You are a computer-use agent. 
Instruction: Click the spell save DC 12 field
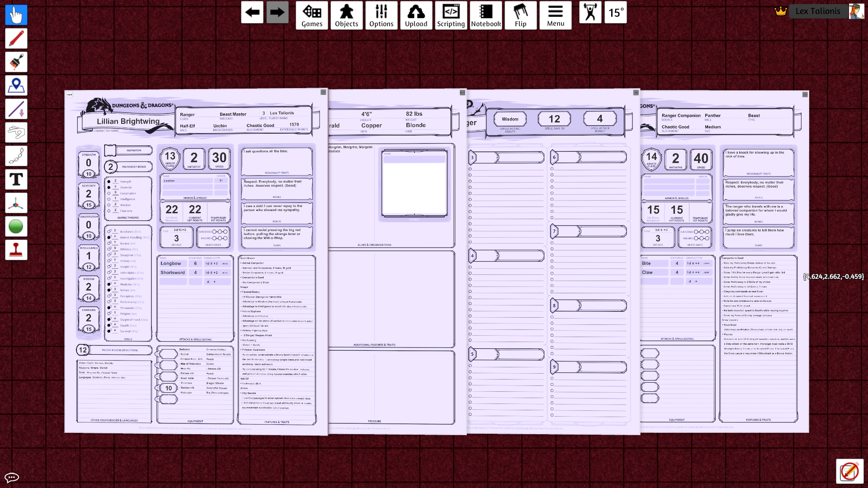tap(554, 119)
